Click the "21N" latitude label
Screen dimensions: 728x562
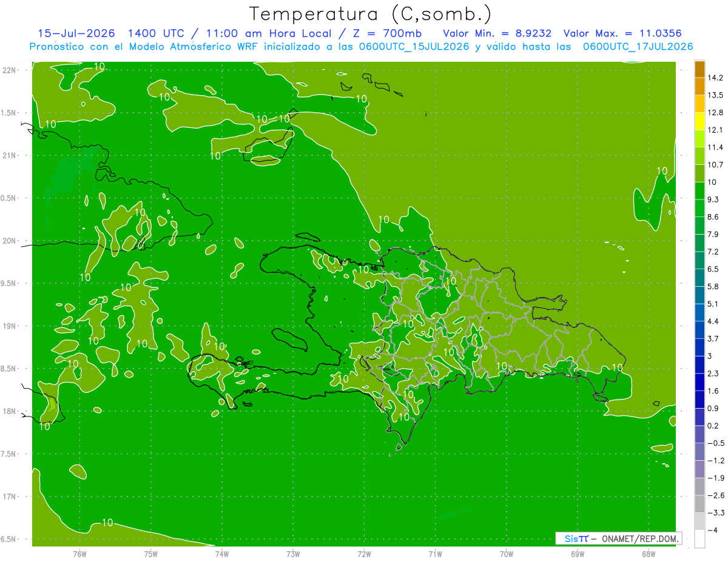[8, 155]
